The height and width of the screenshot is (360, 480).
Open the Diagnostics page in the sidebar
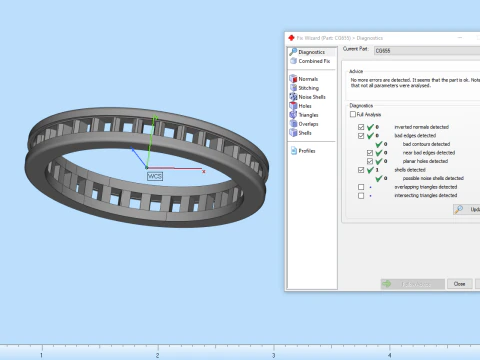[x=312, y=52]
